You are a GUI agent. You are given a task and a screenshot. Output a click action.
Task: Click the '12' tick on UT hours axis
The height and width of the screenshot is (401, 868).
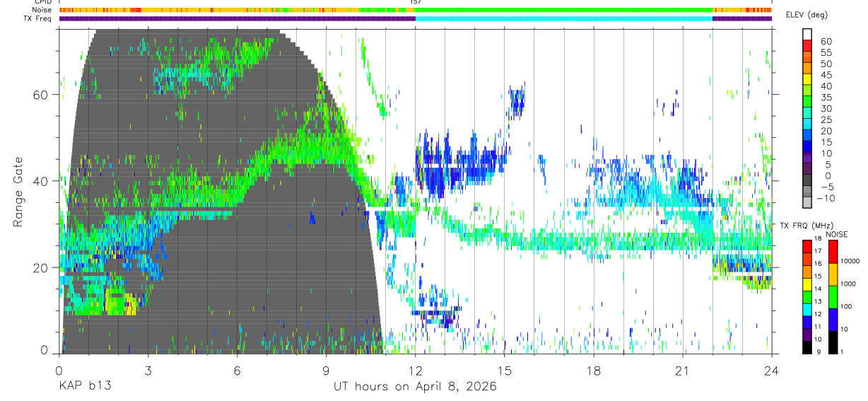416,371
